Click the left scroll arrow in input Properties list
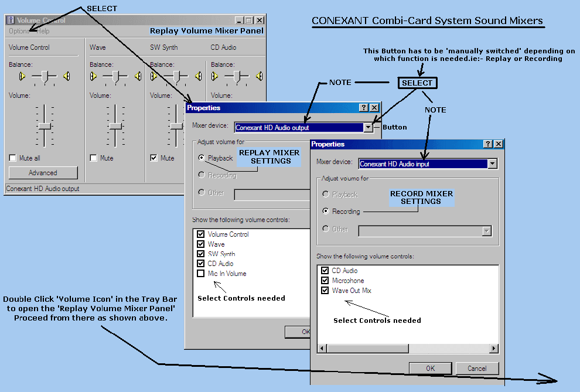The width and height of the screenshot is (580, 392). coord(322,349)
